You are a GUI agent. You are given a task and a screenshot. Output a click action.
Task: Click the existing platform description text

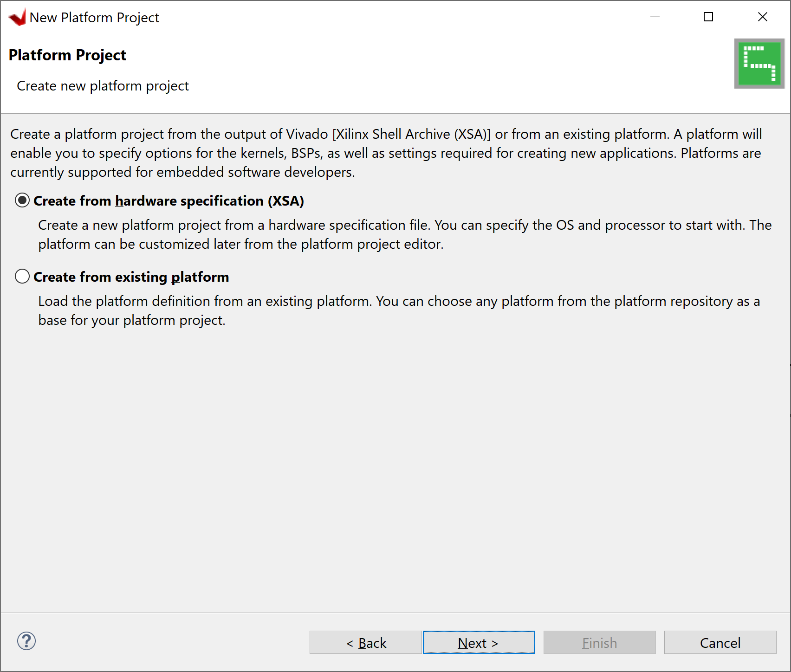[398, 310]
